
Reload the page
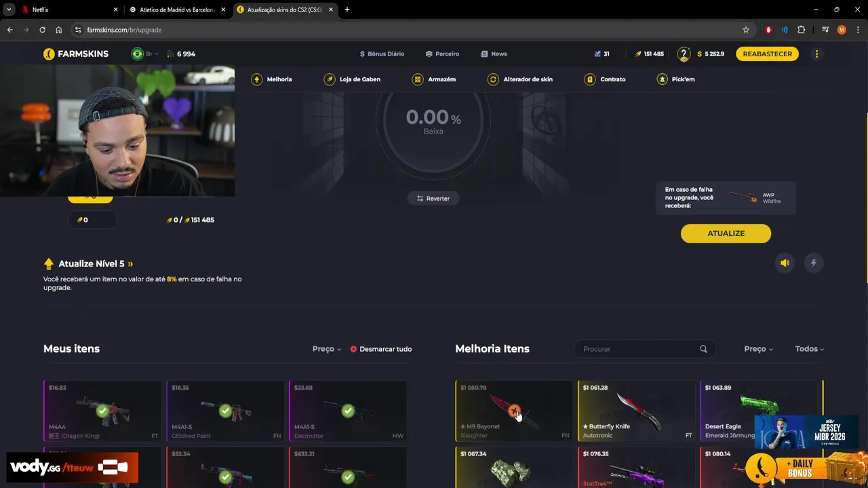(x=42, y=30)
